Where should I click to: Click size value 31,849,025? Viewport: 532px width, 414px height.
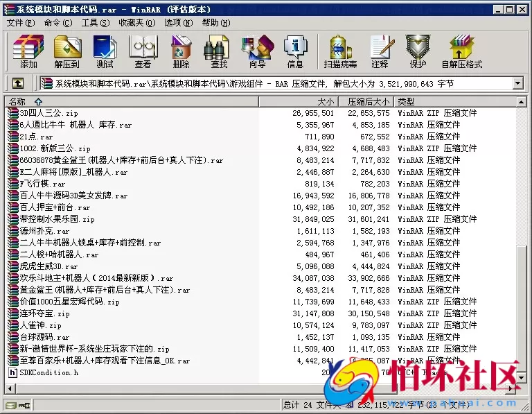[313, 219]
